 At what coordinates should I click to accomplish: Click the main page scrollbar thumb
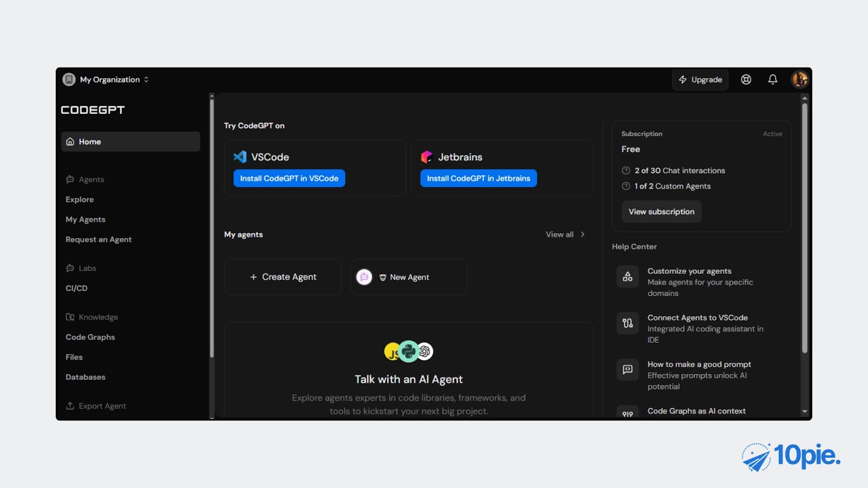coord(805,228)
